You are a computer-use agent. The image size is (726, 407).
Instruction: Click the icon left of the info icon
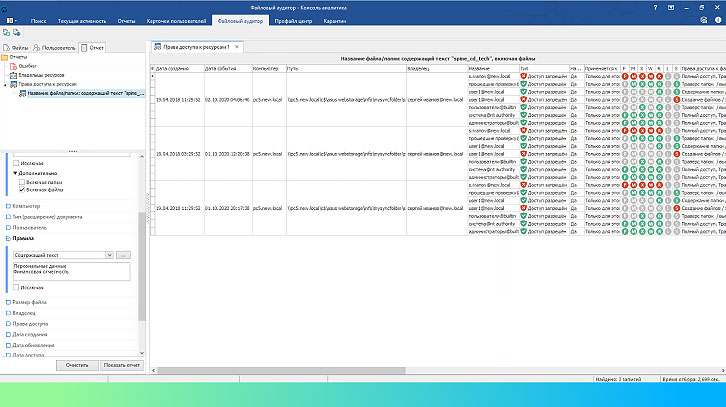coord(704,20)
